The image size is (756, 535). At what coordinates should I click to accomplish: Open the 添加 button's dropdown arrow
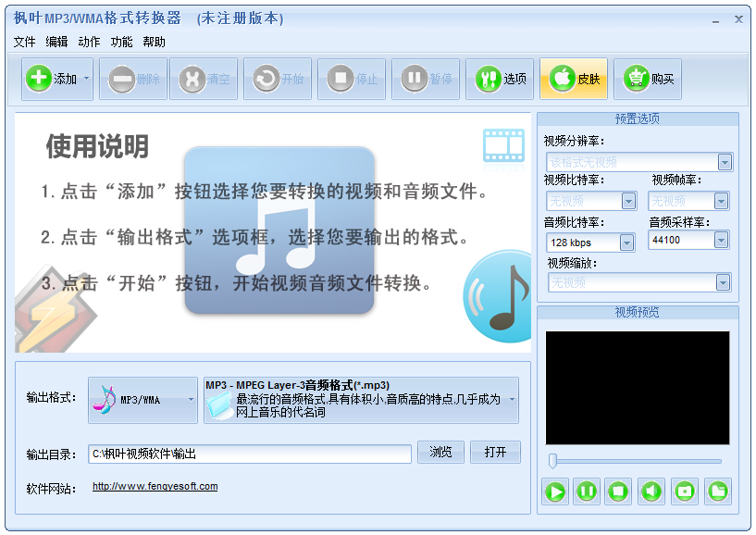(x=87, y=79)
